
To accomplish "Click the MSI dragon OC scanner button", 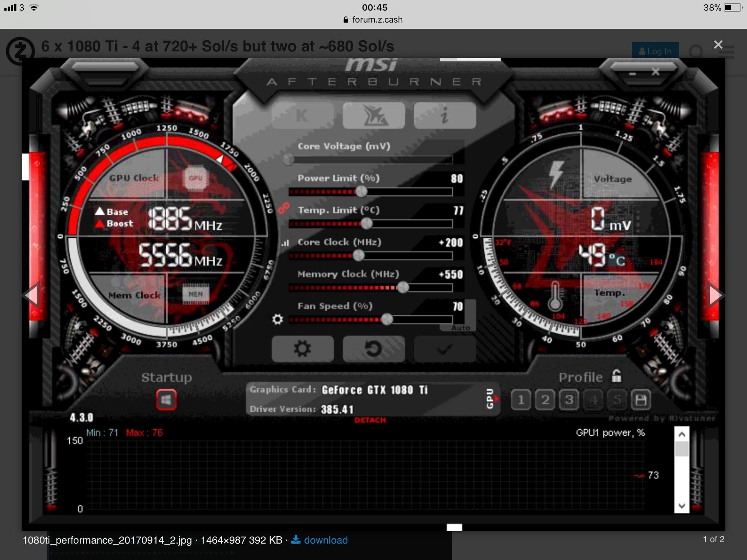I will (x=373, y=116).
